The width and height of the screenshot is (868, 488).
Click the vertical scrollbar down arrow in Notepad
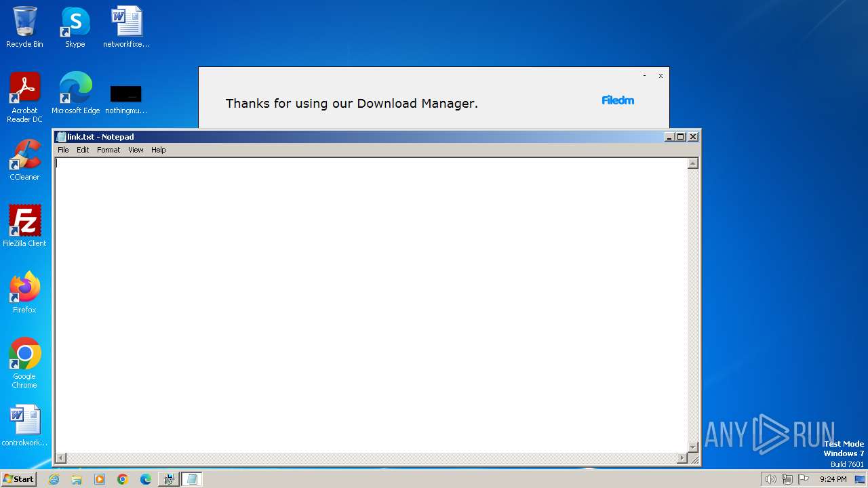[x=693, y=447]
